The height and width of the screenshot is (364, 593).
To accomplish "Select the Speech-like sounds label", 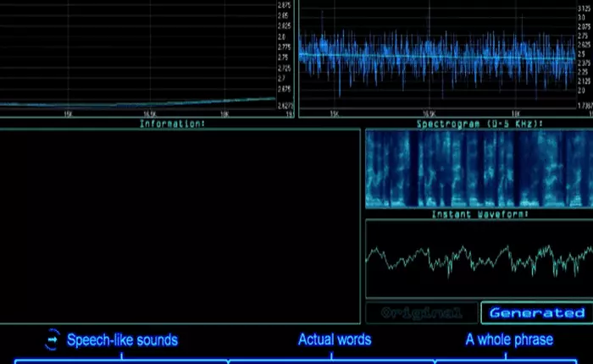I will [x=122, y=339].
